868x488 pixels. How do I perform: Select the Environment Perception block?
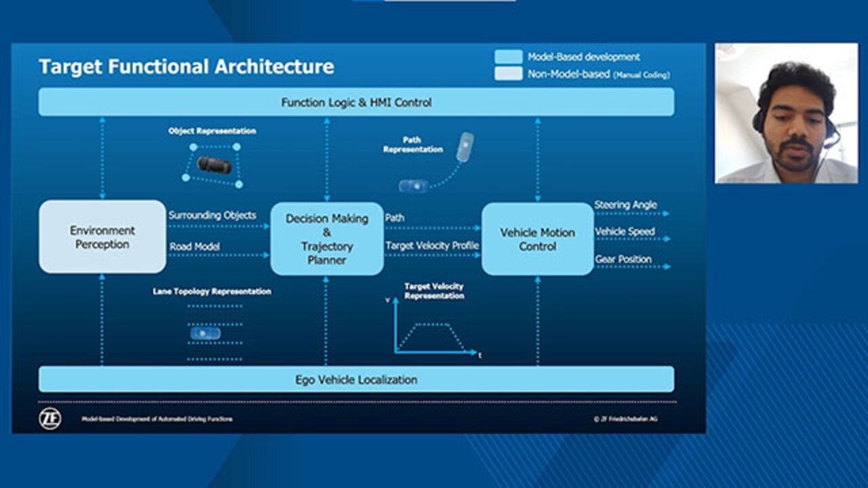coord(102,237)
